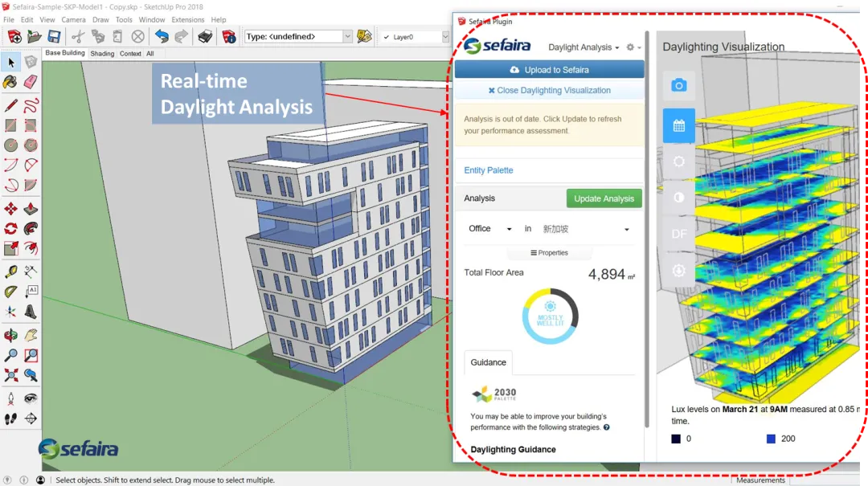
Task: Click the guidance help question icon
Action: click(607, 427)
